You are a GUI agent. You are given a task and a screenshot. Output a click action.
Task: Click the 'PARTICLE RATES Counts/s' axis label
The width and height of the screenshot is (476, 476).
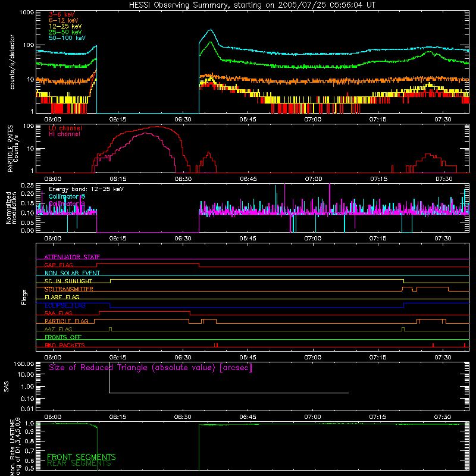(x=12, y=149)
